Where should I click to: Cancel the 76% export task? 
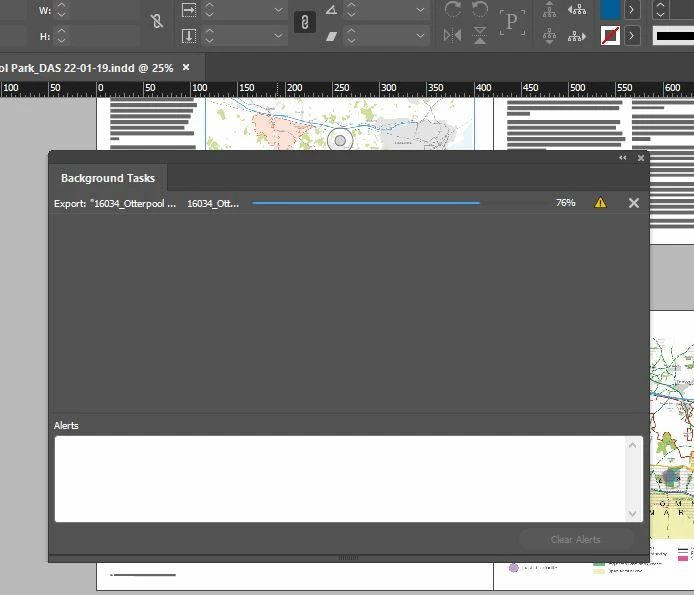point(634,203)
